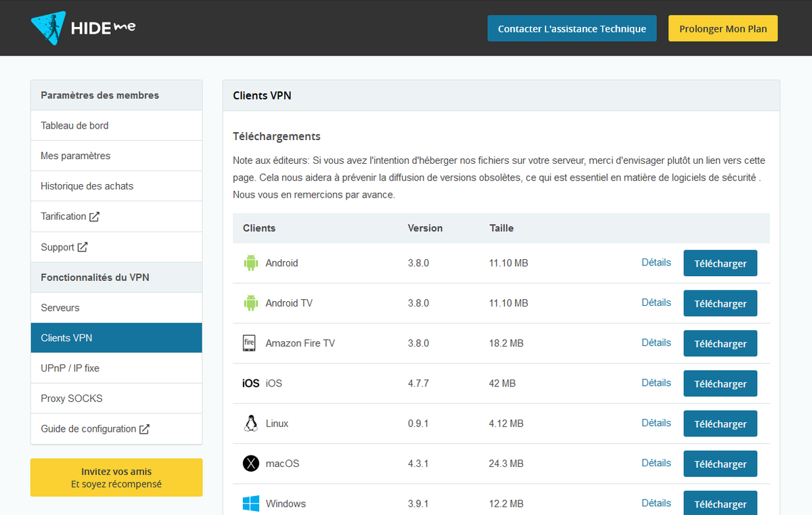The width and height of the screenshot is (812, 515).
Task: Click the hide.me logo
Action: pos(83,28)
